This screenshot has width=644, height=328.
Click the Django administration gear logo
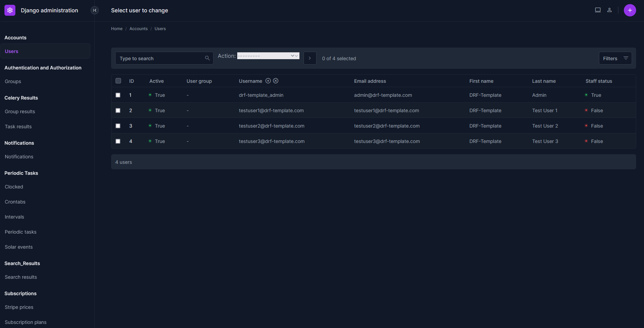[10, 10]
